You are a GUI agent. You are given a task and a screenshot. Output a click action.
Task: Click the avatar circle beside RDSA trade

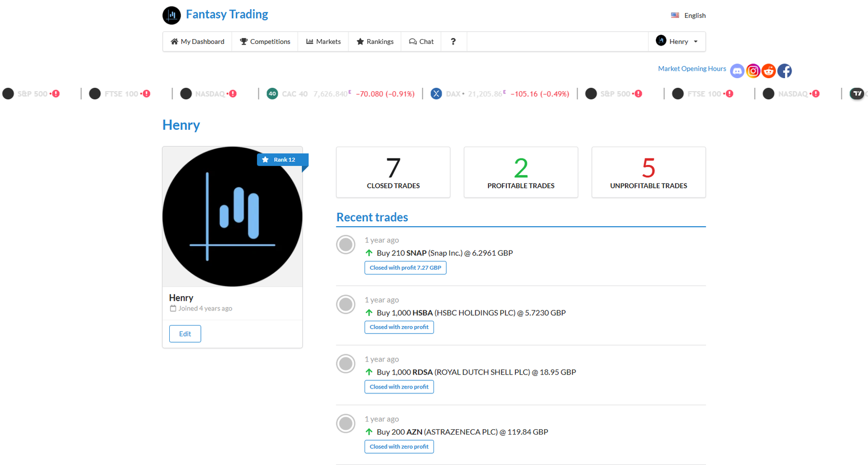[346, 364]
